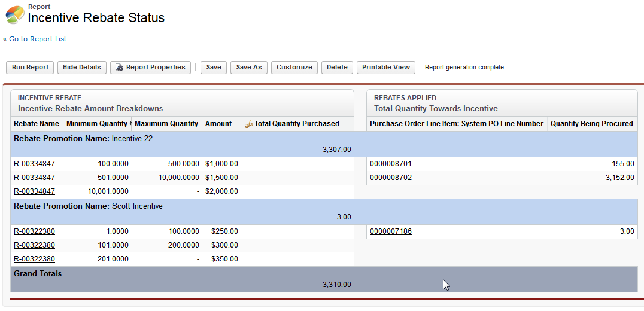This screenshot has height=311, width=644.
Task: Sort by the Rebate Name column header
Action: click(37, 124)
